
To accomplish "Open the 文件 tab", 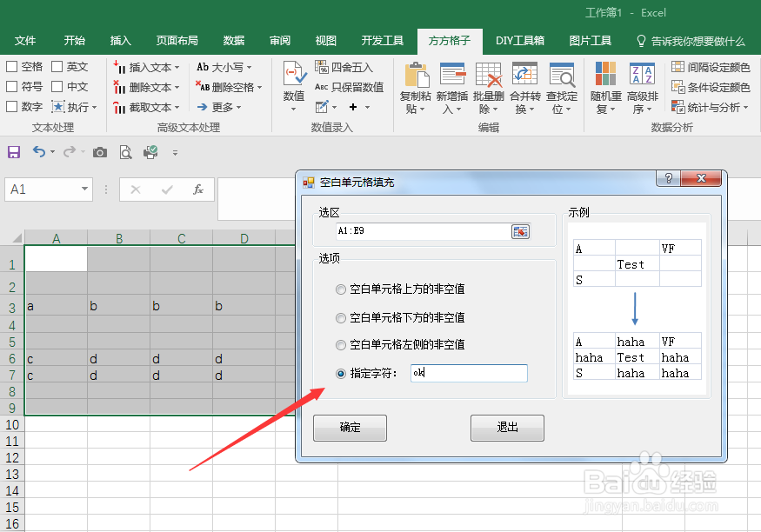I will point(24,41).
